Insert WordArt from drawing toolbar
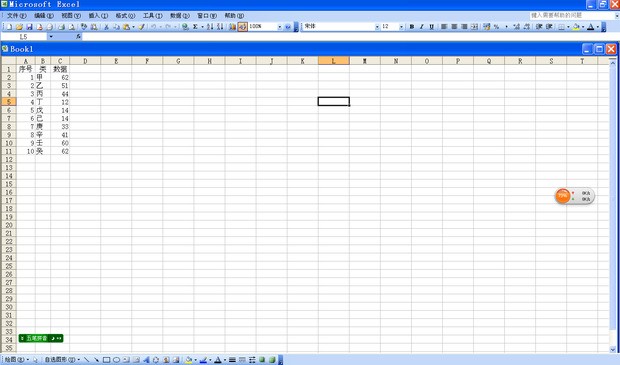 (146, 360)
